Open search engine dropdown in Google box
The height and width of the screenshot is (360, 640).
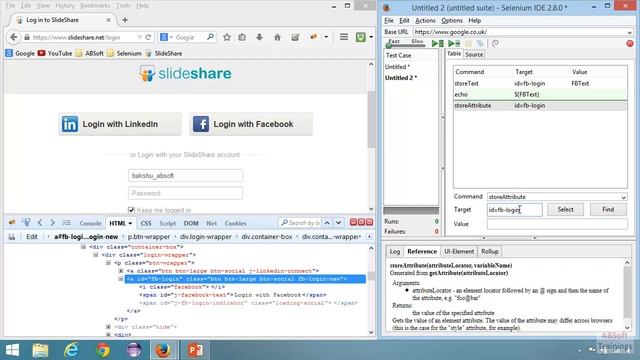point(171,37)
